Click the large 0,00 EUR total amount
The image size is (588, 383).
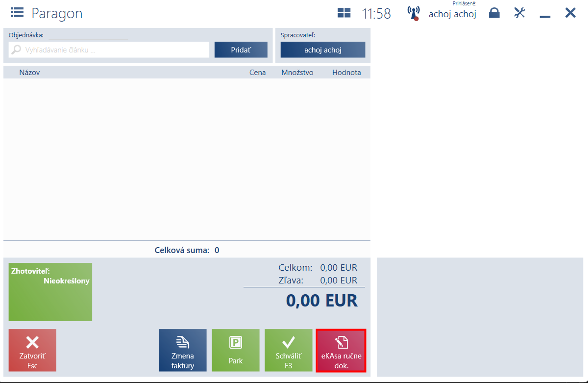[322, 300]
